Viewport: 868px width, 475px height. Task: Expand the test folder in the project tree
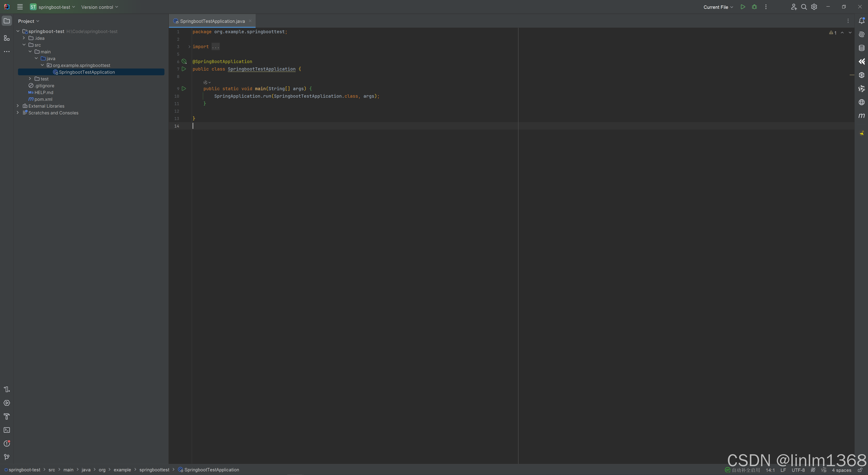pos(30,78)
